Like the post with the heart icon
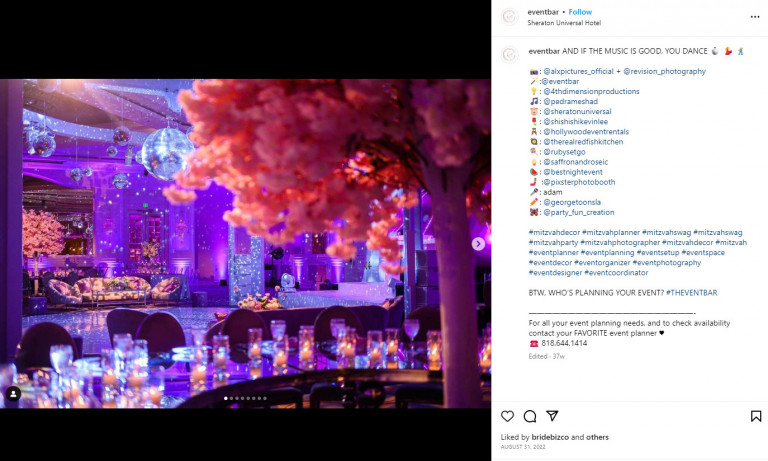This screenshot has width=768, height=461. (x=508, y=416)
